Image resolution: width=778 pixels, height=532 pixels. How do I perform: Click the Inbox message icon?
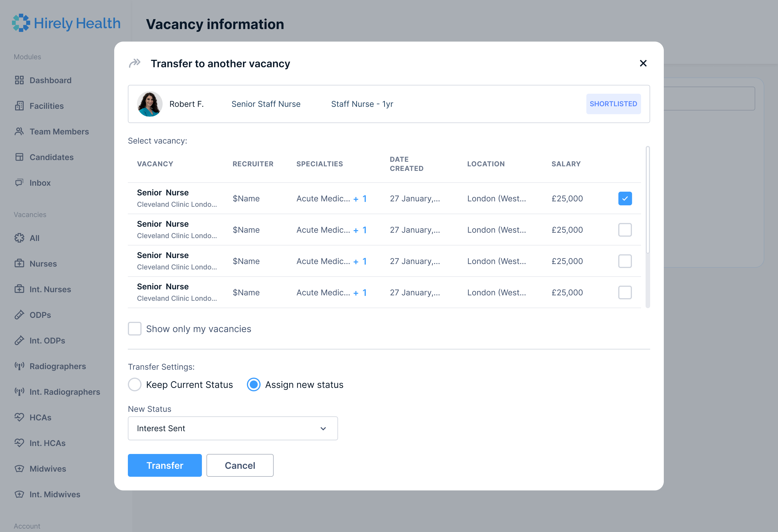19,183
